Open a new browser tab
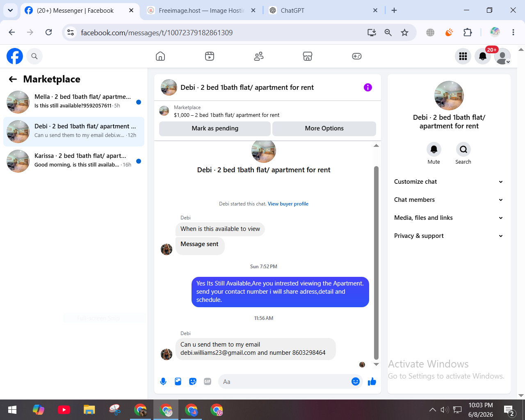The height and width of the screenshot is (420, 525). (394, 10)
